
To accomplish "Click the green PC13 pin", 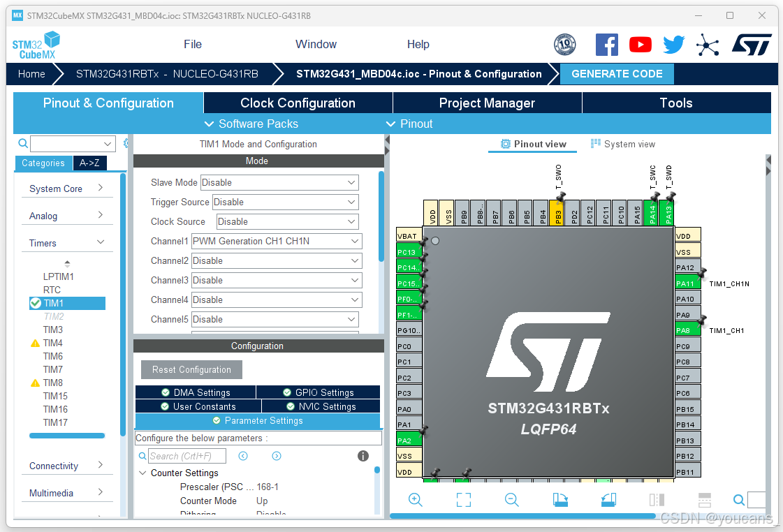I will [409, 252].
